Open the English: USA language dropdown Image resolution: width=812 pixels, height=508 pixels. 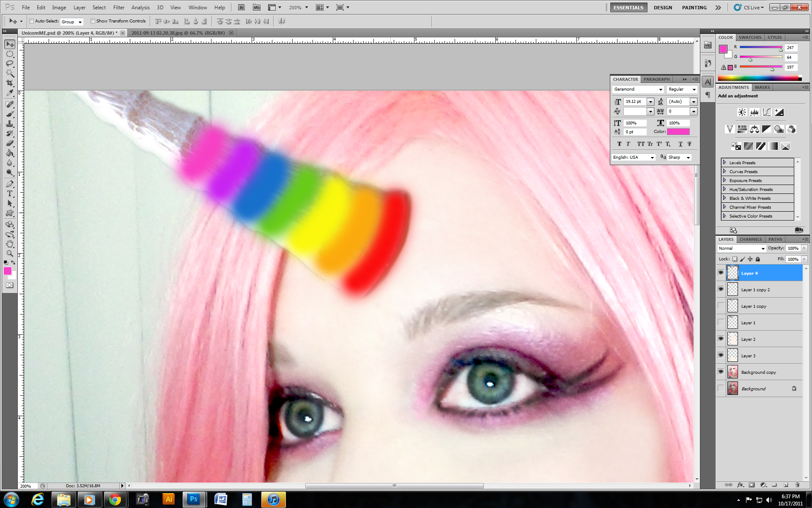(x=634, y=157)
